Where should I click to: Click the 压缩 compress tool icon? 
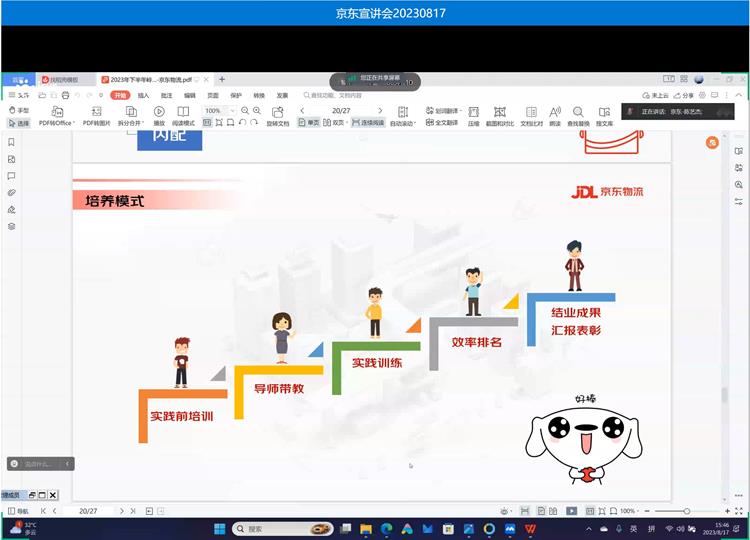coord(474,111)
